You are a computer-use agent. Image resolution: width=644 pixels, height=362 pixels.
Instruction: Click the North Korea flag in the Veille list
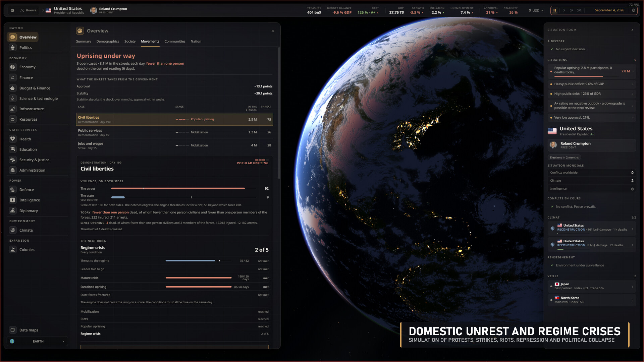[557, 298]
